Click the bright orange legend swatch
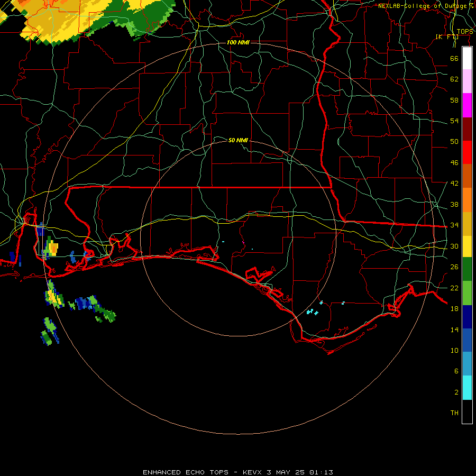 [467, 200]
